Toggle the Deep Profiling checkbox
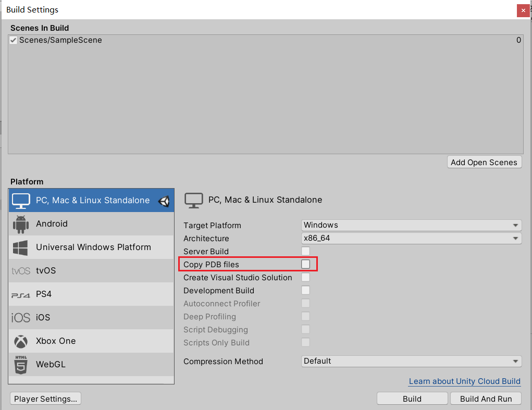 pyautogui.click(x=305, y=316)
